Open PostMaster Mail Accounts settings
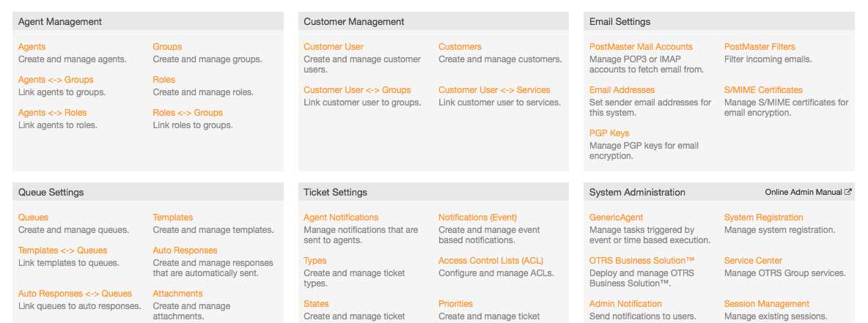868x323 pixels. [x=641, y=47]
